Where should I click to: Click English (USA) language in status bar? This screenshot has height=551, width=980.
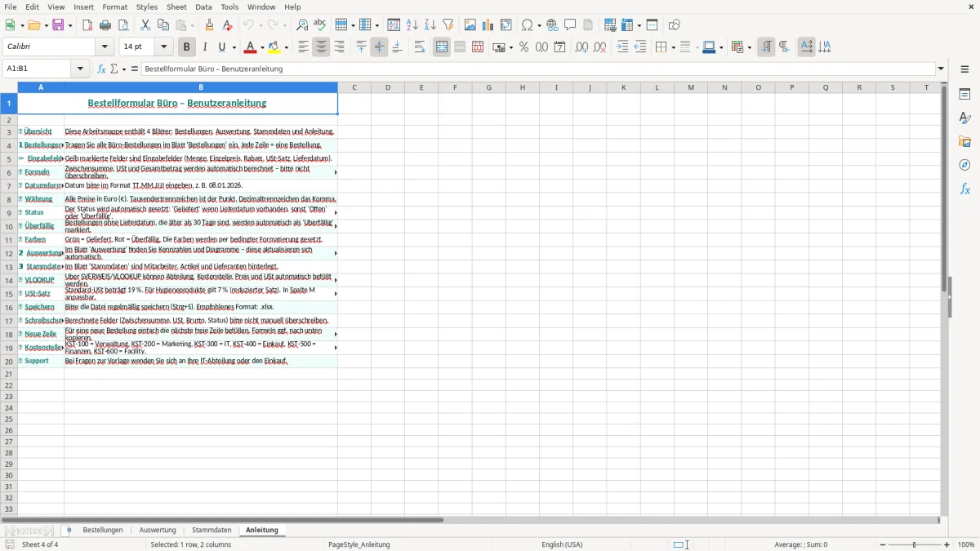click(562, 544)
